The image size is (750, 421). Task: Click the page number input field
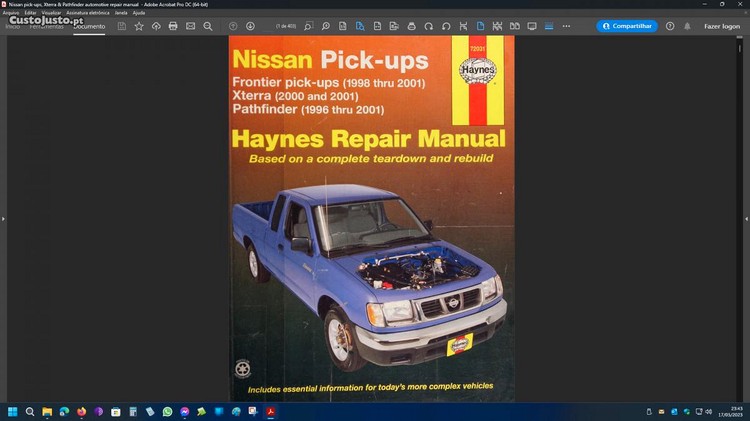(x=284, y=26)
